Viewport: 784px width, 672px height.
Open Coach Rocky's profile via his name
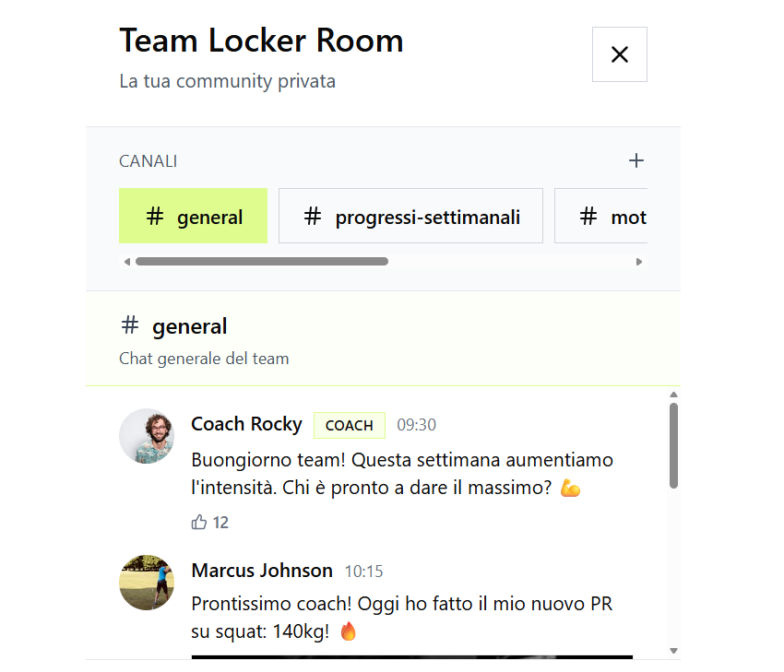pyautogui.click(x=246, y=424)
